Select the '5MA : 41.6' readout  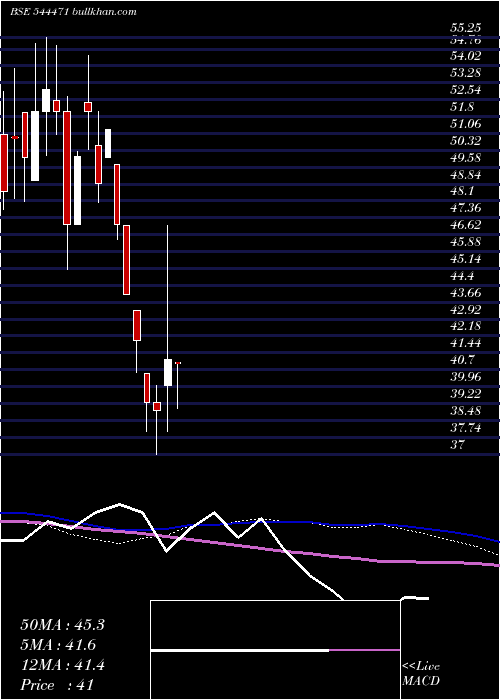(58, 645)
